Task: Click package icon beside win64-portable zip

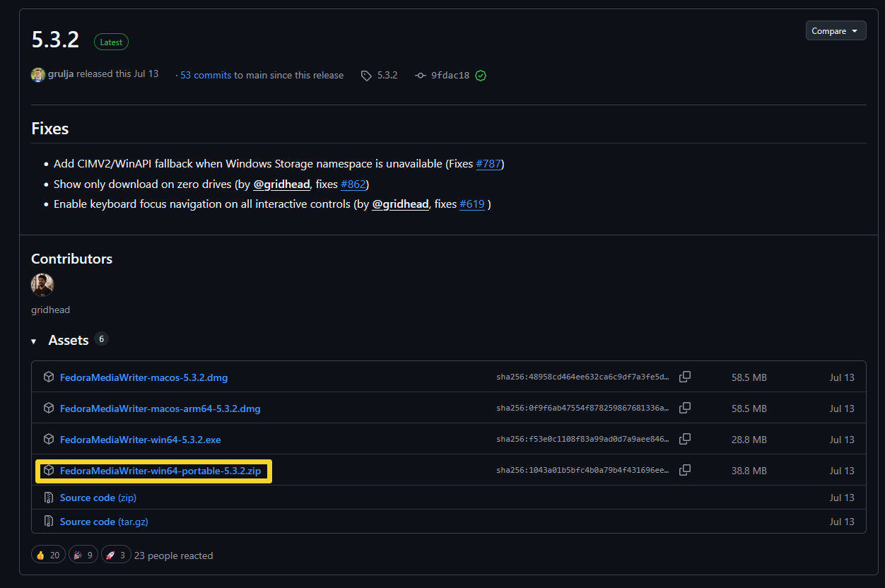Action: tap(49, 471)
